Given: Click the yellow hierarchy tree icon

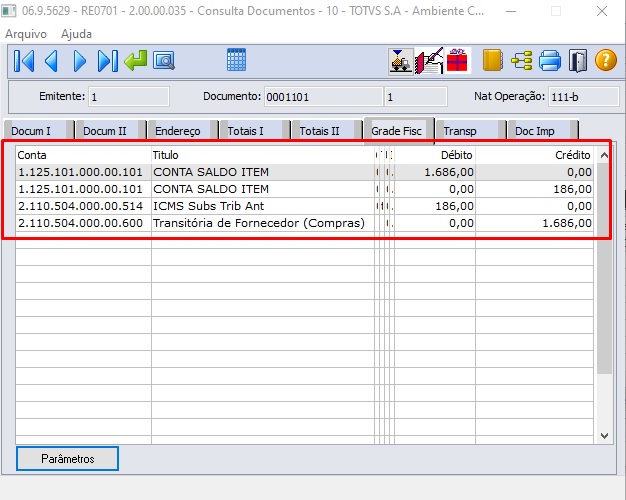Looking at the screenshot, I should 522,61.
